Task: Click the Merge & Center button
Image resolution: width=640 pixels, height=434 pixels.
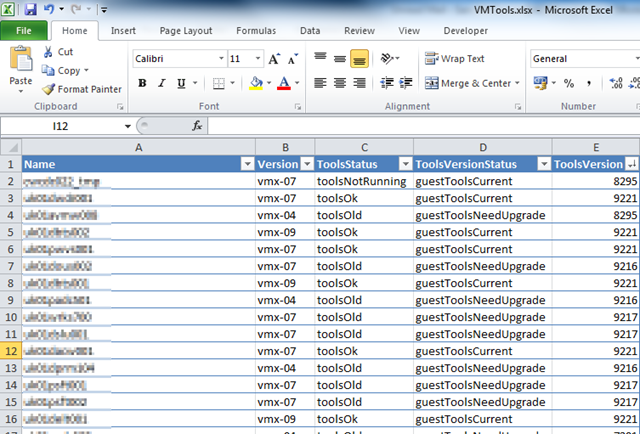Action: click(468, 83)
